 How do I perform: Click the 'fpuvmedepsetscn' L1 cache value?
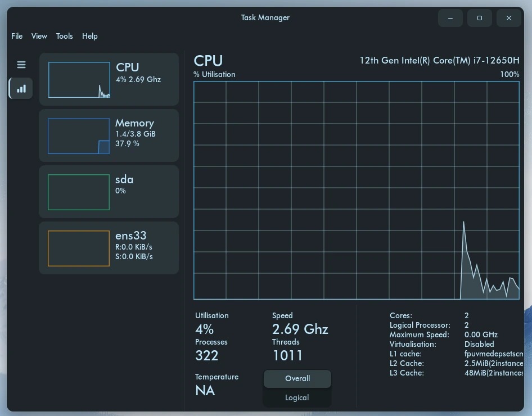click(x=494, y=354)
